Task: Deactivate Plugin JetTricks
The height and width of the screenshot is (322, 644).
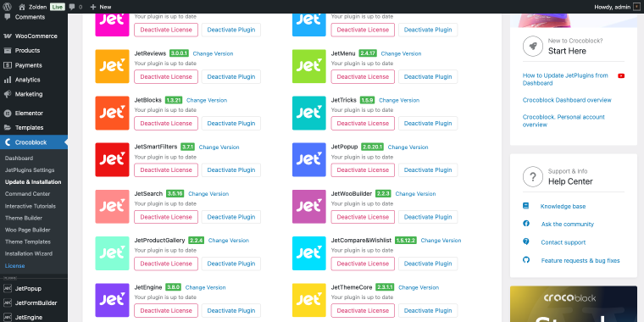Action: [428, 123]
